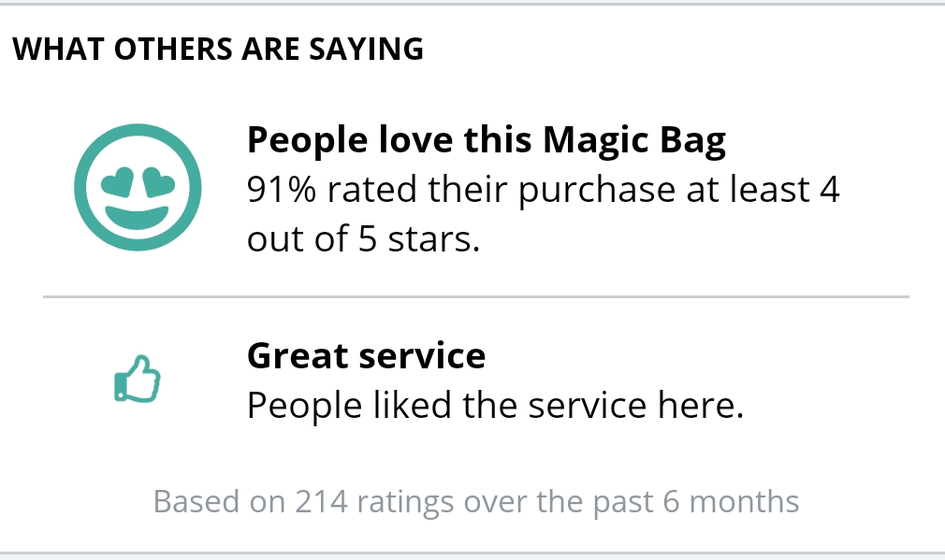The image size is (945, 560).
Task: Click the '6 months' text in the footnote
Action: (731, 502)
